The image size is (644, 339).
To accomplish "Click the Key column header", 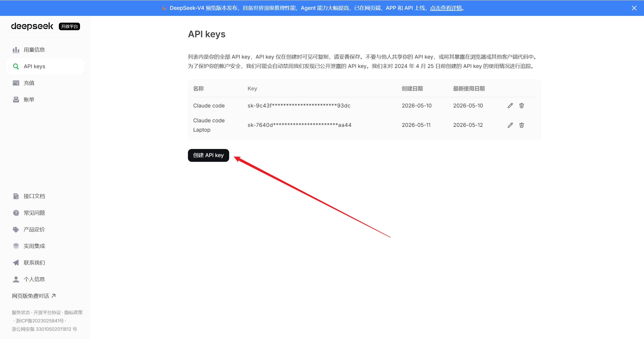I will point(252,89).
